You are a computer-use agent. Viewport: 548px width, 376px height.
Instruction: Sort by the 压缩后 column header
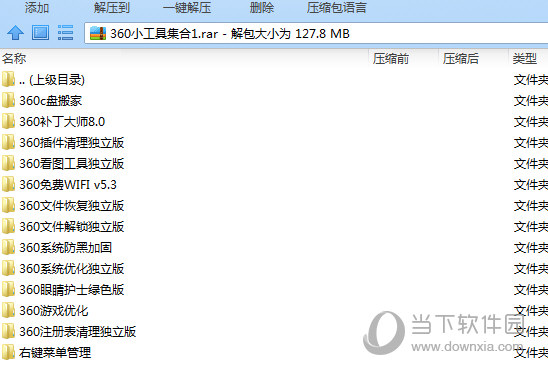click(461, 58)
